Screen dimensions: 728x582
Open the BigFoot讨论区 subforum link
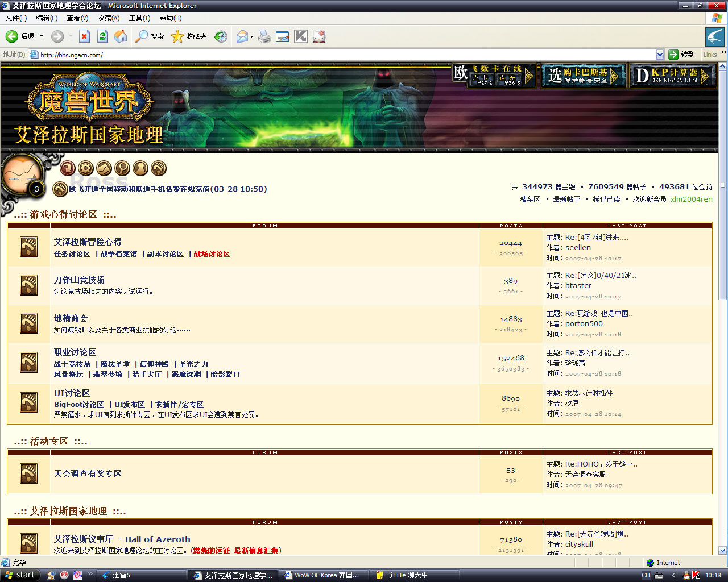tap(79, 405)
